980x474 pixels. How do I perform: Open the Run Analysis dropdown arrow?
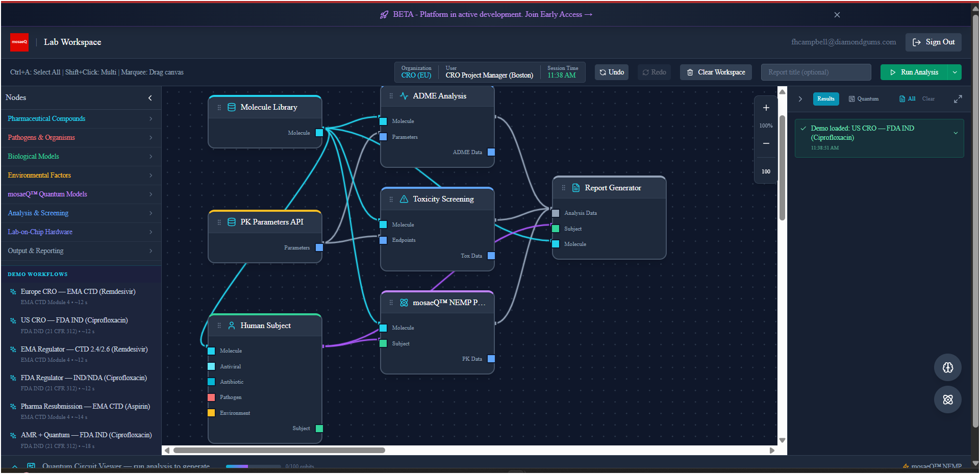click(954, 72)
